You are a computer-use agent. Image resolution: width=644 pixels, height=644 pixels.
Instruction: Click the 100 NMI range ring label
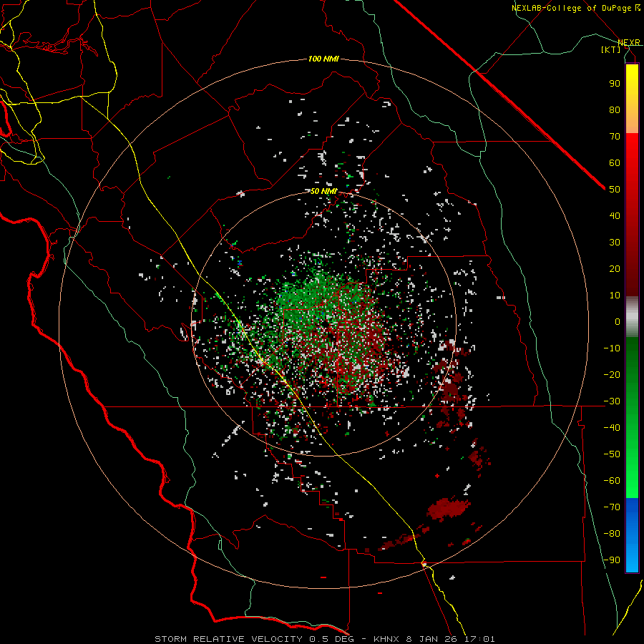323,59
